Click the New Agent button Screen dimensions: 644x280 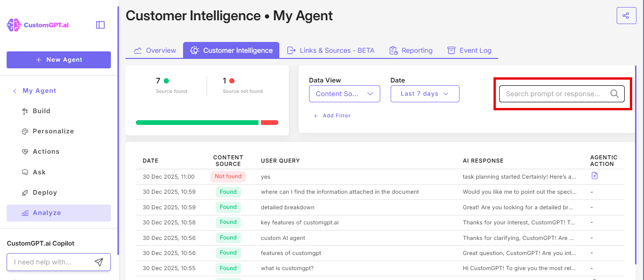coord(59,60)
